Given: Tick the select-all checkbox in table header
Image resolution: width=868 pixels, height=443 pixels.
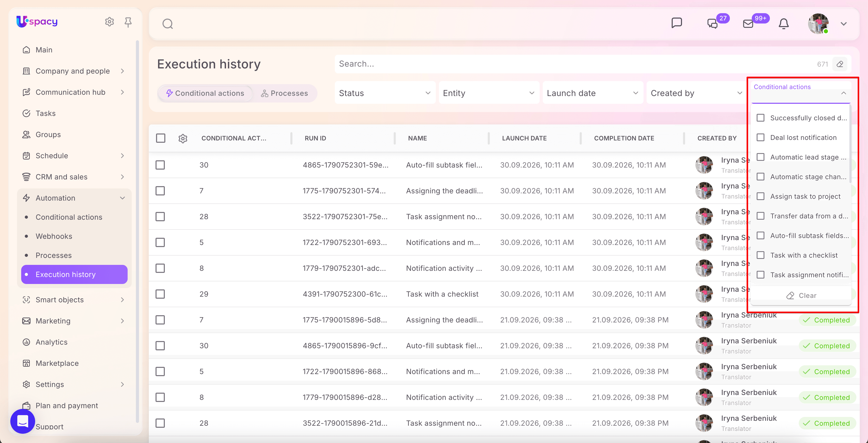Looking at the screenshot, I should [x=161, y=138].
